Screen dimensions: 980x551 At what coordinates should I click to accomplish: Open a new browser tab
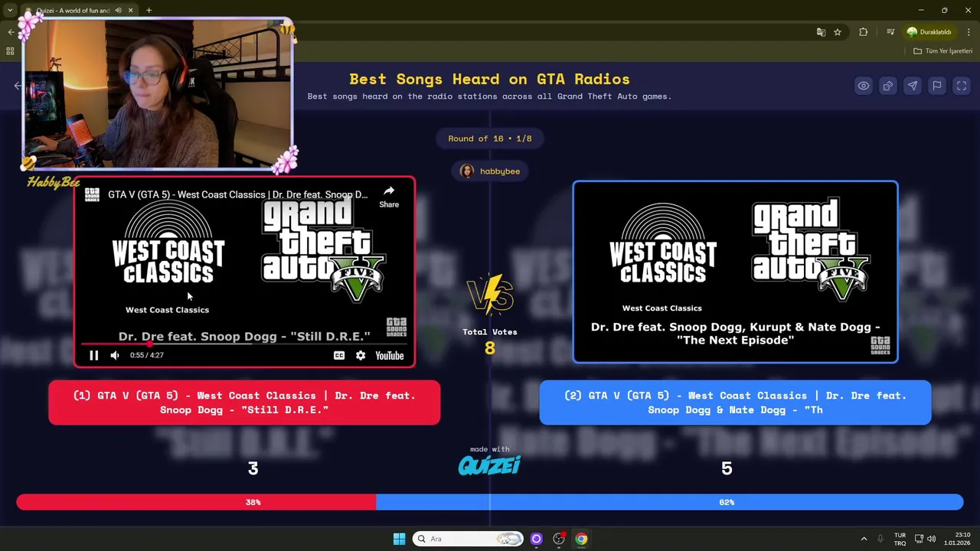[x=149, y=10]
